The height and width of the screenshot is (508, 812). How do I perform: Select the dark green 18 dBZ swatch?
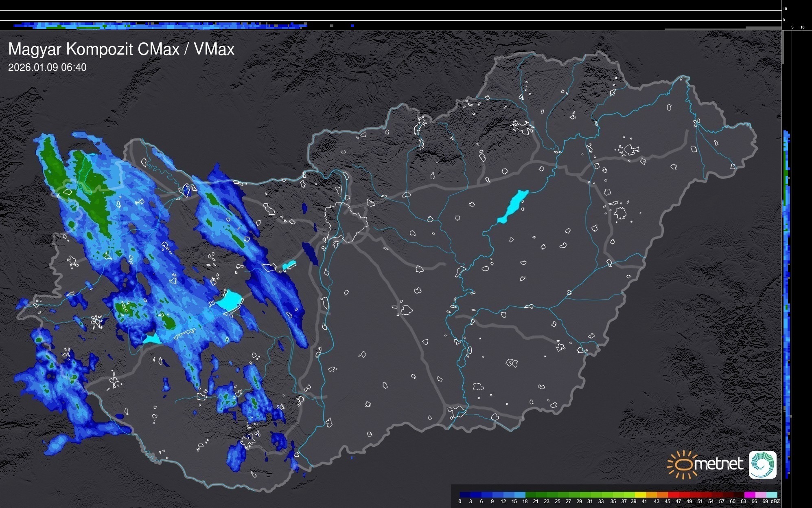[x=530, y=495]
